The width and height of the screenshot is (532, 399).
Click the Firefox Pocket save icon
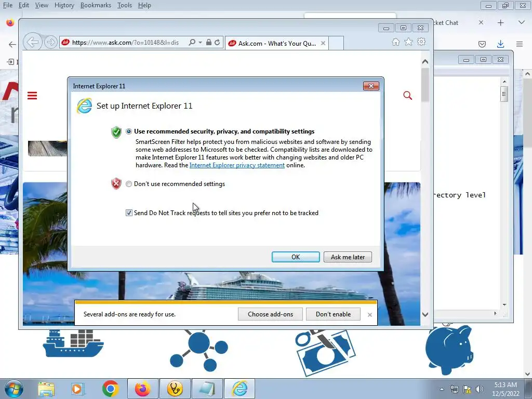click(x=482, y=44)
